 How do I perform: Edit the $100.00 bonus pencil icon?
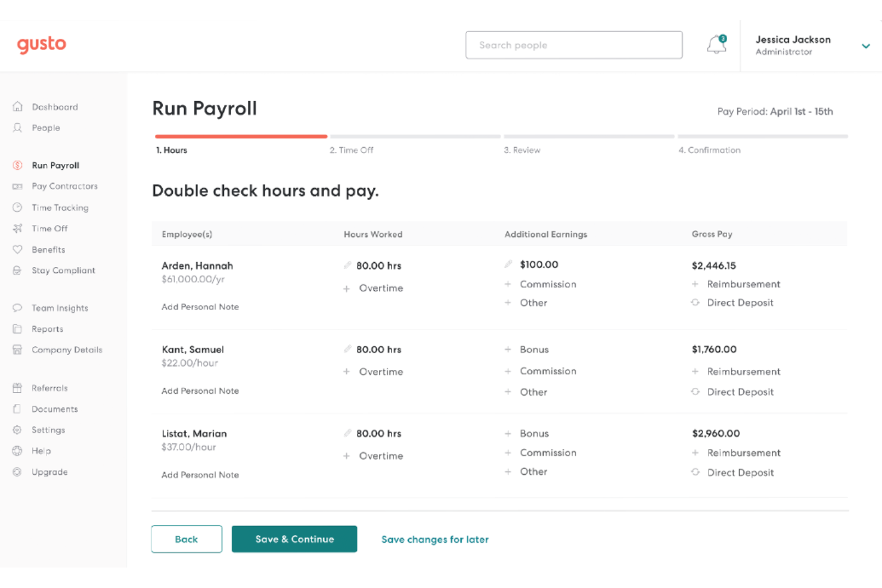[x=508, y=264]
